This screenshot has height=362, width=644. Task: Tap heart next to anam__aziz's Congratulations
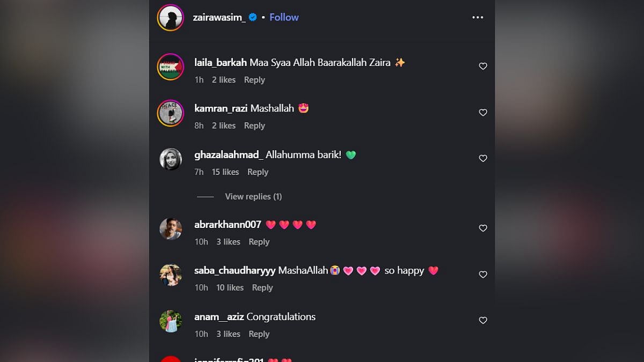pyautogui.click(x=483, y=321)
